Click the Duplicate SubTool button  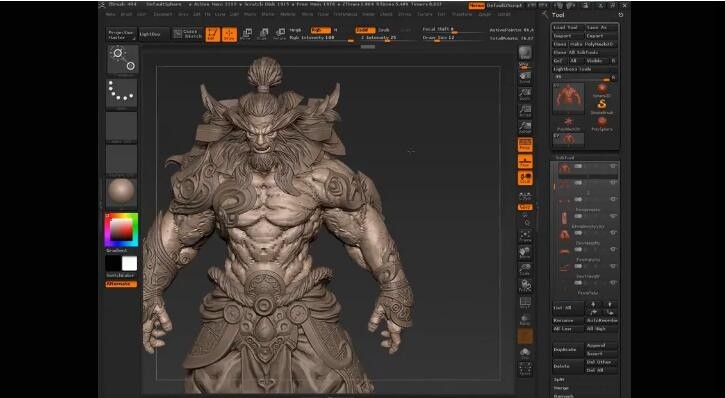[568, 349]
